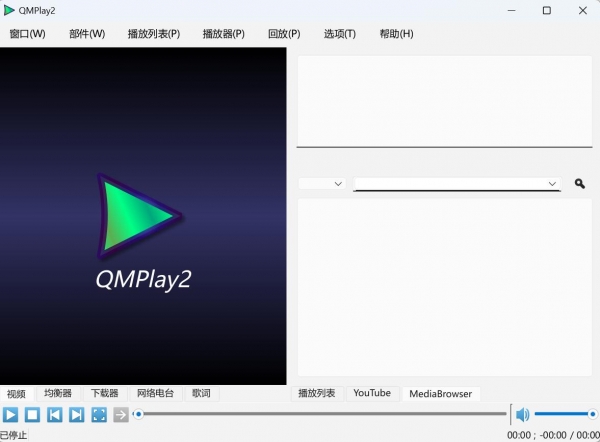Click the gray arrow continue-playback icon

(121, 415)
